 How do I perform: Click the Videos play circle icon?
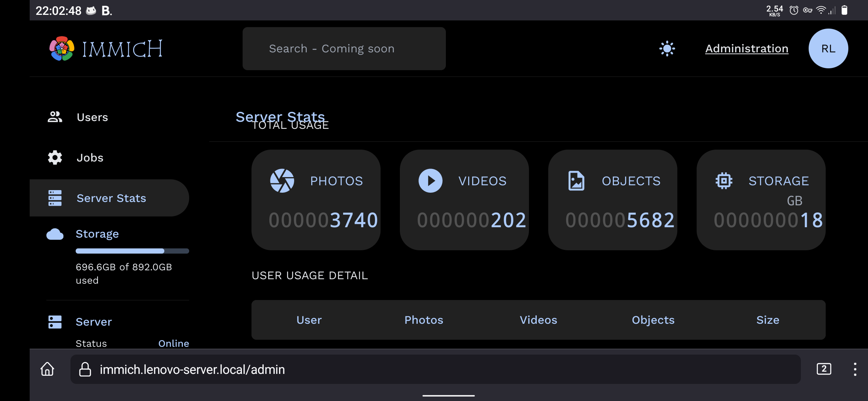click(430, 181)
